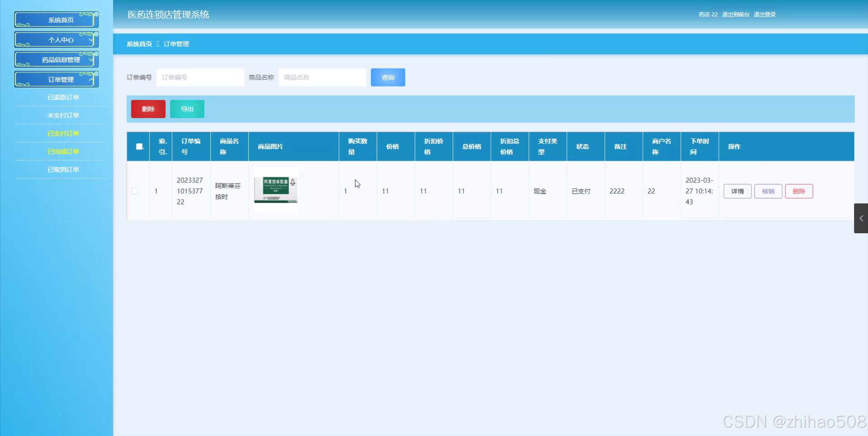Screen dimensions: 868x436
Task: Click the 核销 verify button in row
Action: tap(768, 191)
